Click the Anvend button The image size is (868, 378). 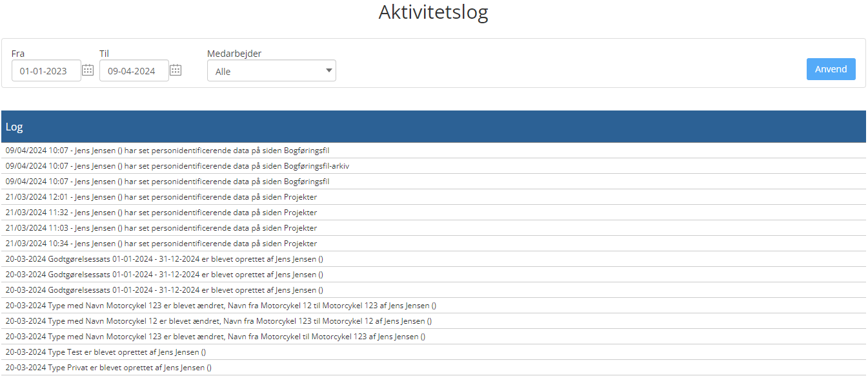831,69
